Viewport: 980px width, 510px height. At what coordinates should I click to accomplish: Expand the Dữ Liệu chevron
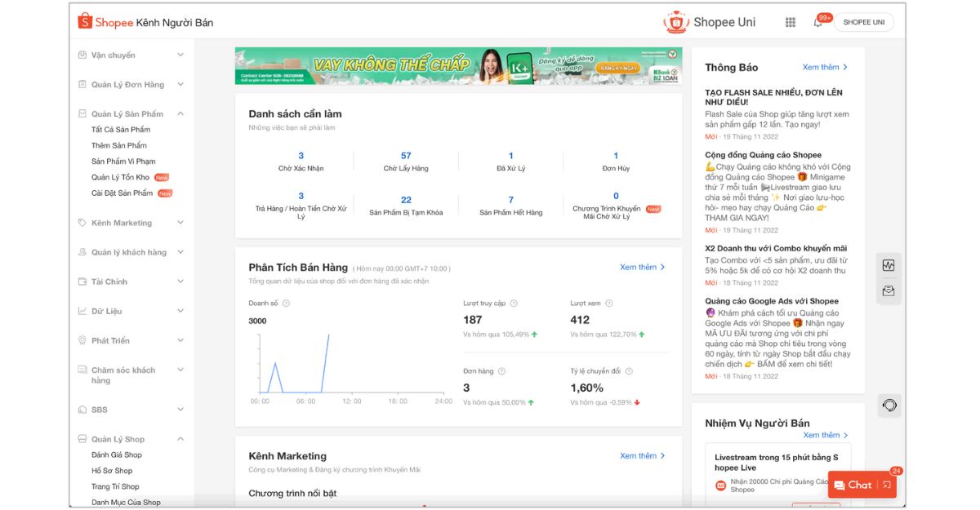click(x=180, y=311)
